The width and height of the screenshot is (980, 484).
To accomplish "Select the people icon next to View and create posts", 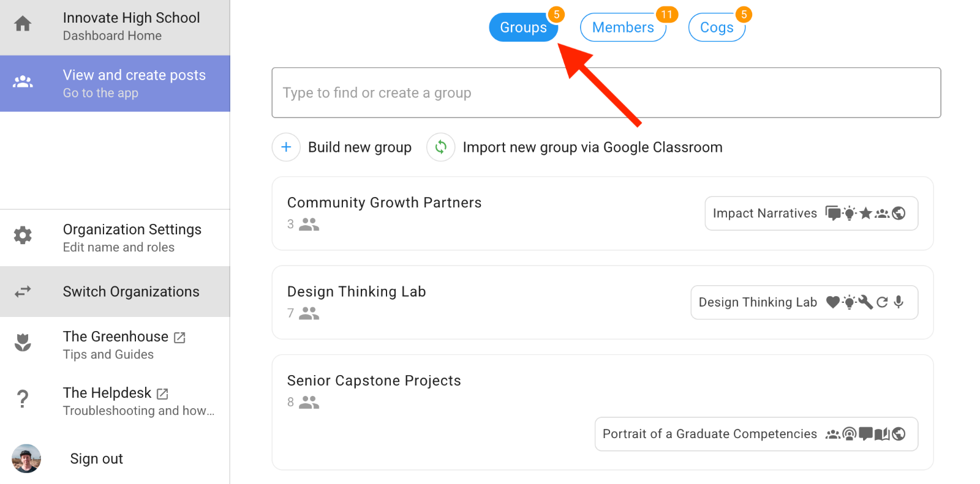I will point(23,80).
